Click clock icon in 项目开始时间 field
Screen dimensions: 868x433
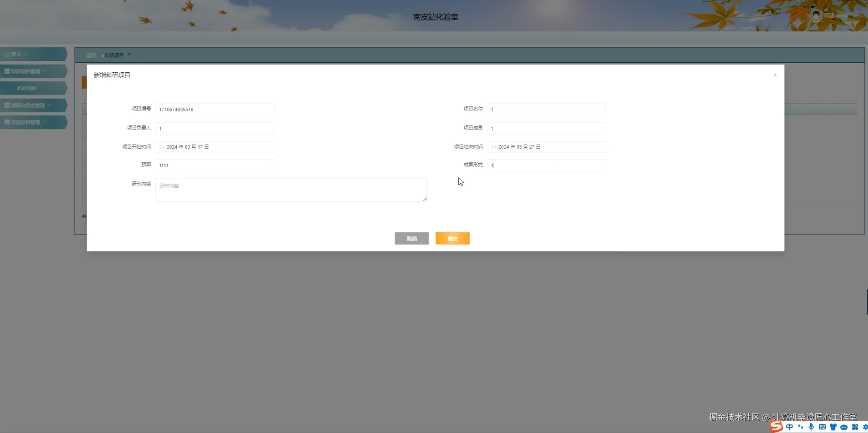(161, 147)
